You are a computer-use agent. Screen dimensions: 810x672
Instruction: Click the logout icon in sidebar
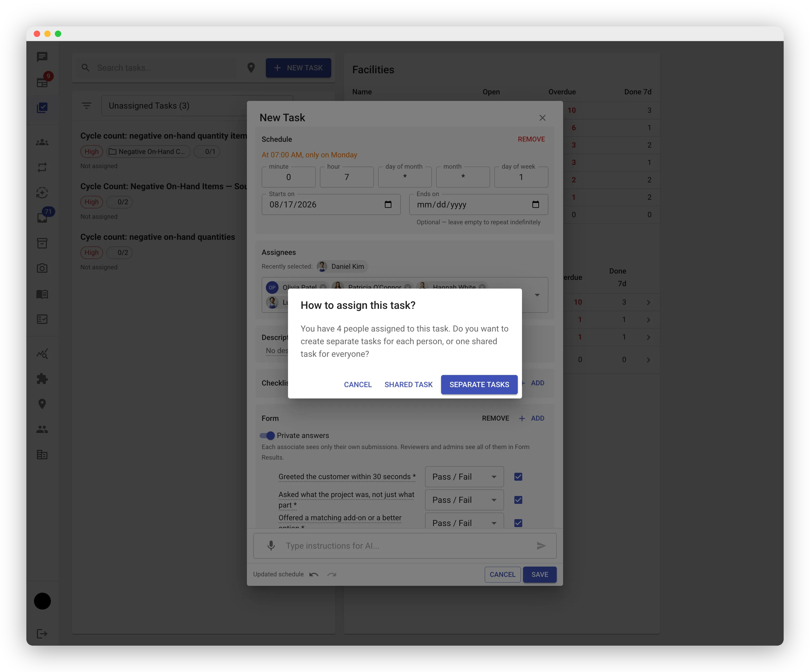click(x=42, y=634)
